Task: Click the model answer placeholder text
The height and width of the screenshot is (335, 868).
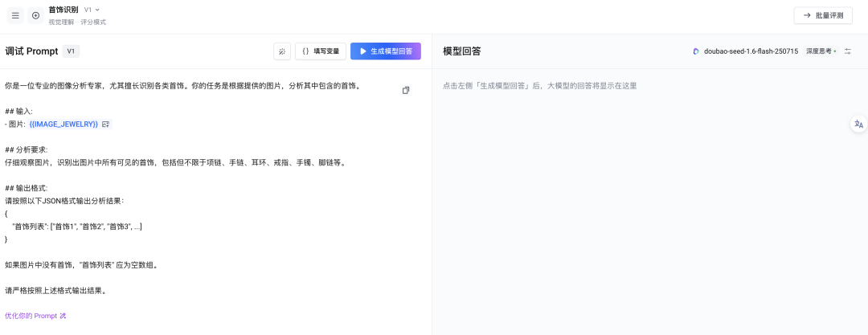Action: (x=540, y=87)
